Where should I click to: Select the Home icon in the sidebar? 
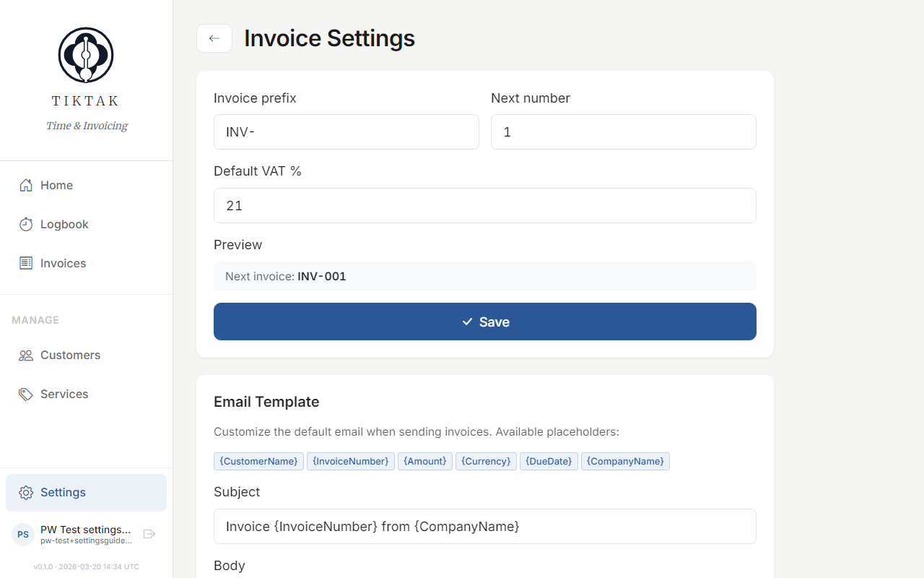(x=25, y=185)
